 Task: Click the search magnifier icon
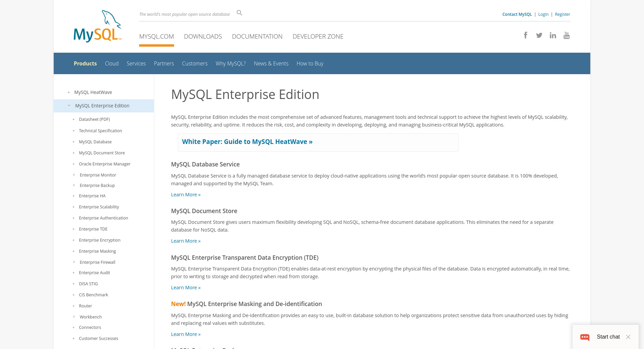(239, 13)
